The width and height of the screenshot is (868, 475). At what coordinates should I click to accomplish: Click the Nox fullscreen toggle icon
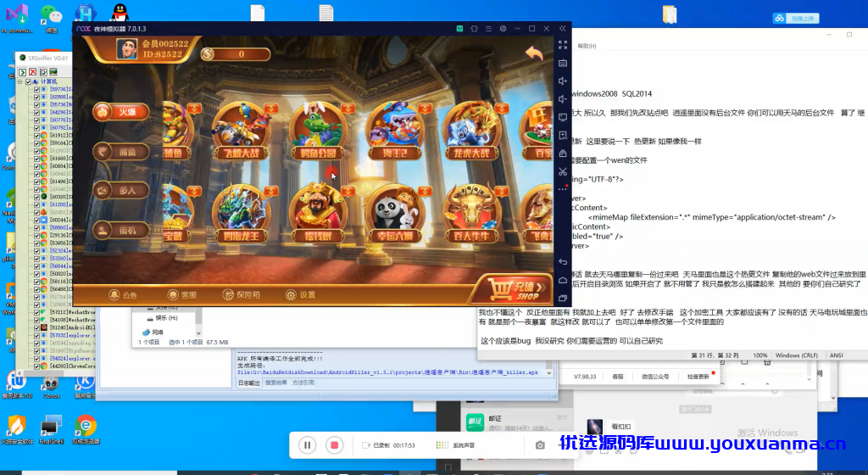[563, 45]
